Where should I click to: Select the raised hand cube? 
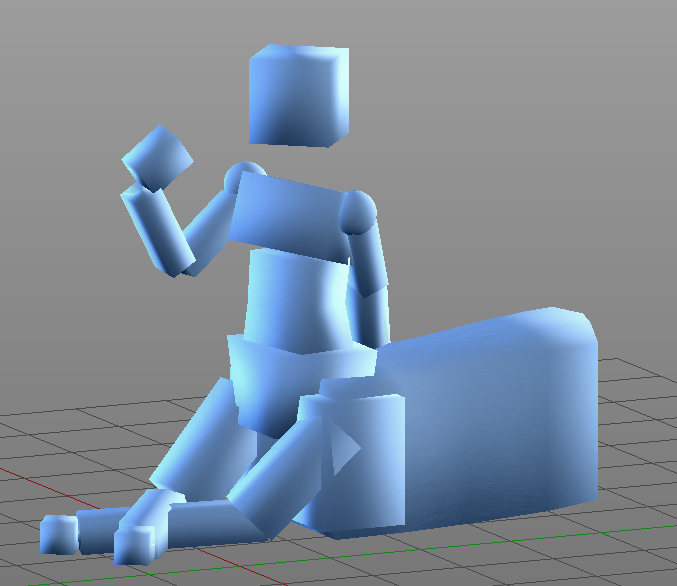[158, 158]
